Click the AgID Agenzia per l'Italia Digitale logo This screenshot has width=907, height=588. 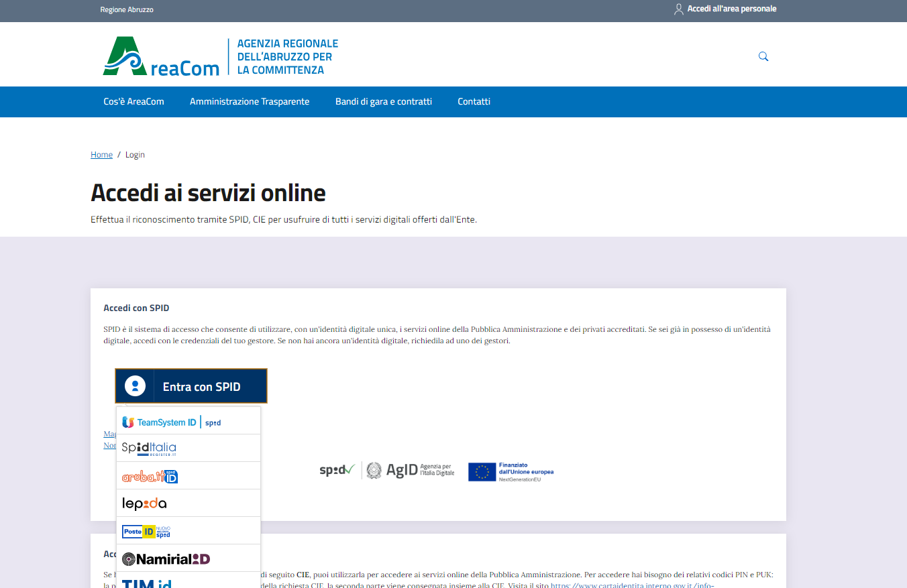pyautogui.click(x=410, y=471)
